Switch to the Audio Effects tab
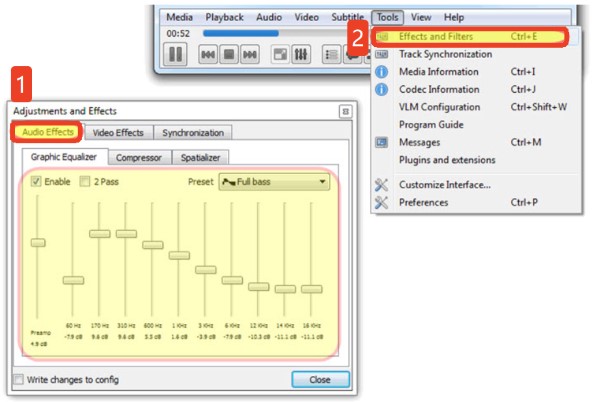The image size is (600, 402). [47, 132]
